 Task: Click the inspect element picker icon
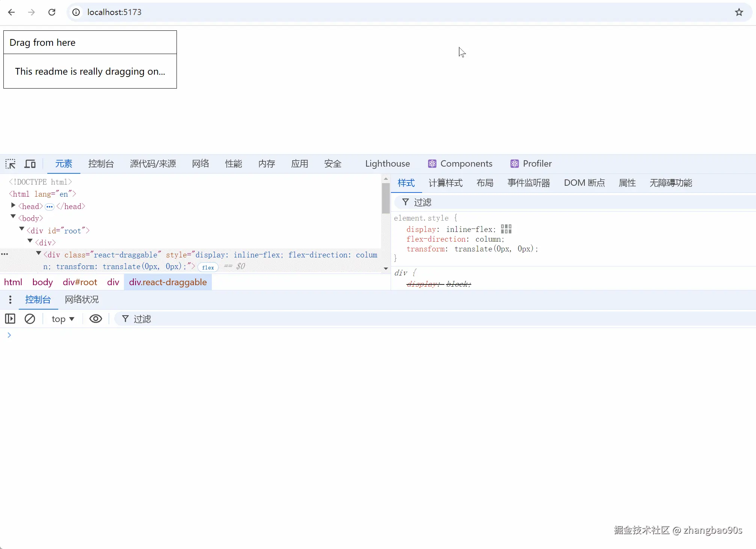[11, 164]
